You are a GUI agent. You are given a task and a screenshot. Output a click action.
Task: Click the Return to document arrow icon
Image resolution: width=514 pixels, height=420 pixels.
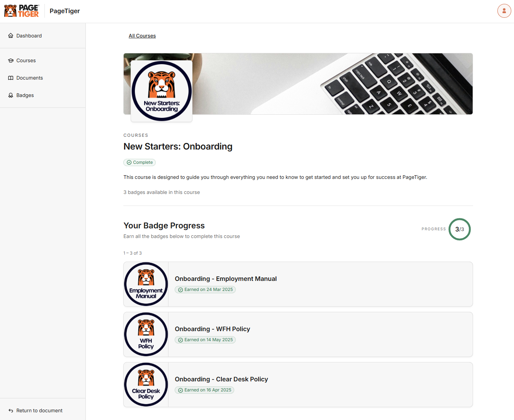pyautogui.click(x=11, y=411)
